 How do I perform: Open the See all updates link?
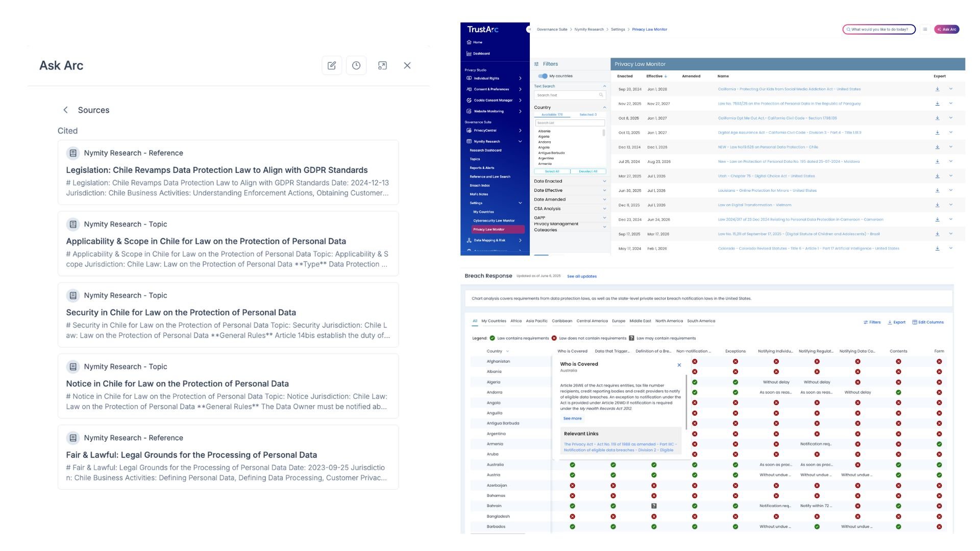coord(582,277)
